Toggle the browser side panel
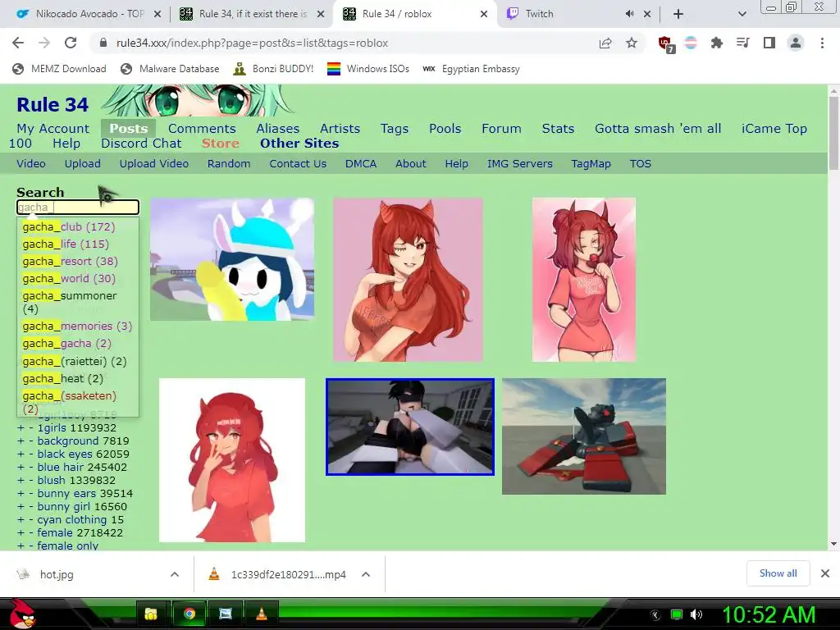840x630 pixels. coord(769,43)
